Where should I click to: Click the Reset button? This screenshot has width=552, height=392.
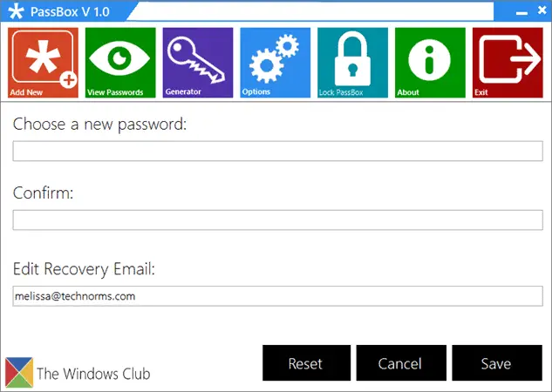tap(306, 363)
